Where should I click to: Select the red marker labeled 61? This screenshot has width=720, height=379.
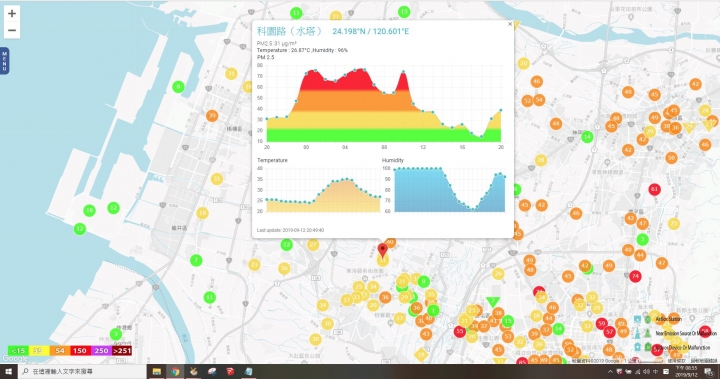point(654,189)
